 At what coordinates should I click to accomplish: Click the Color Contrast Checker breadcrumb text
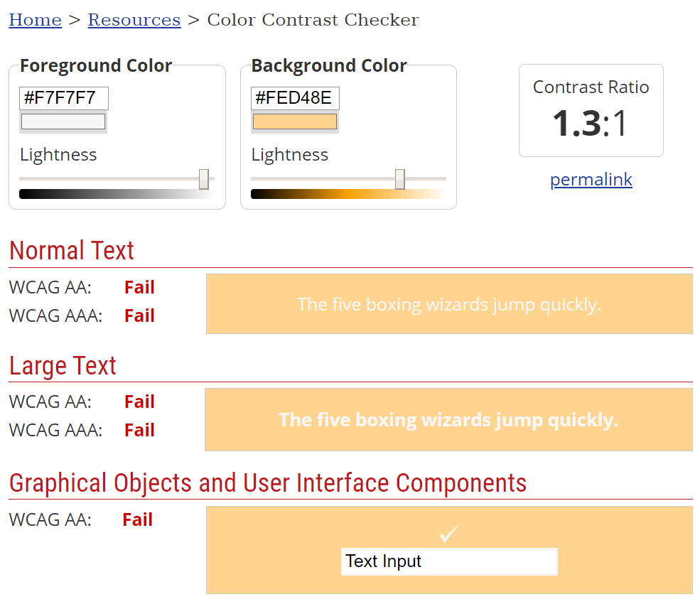pos(313,20)
